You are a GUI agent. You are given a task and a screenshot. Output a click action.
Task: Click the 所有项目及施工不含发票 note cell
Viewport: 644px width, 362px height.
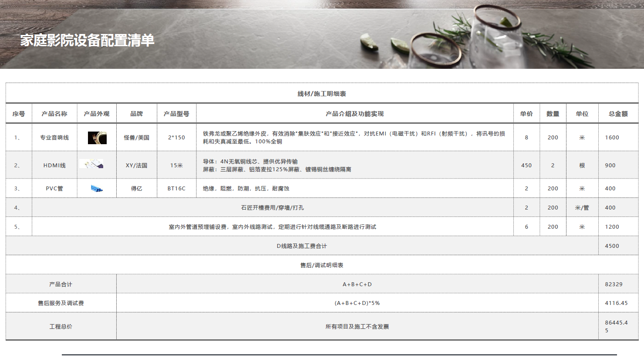pos(357,327)
